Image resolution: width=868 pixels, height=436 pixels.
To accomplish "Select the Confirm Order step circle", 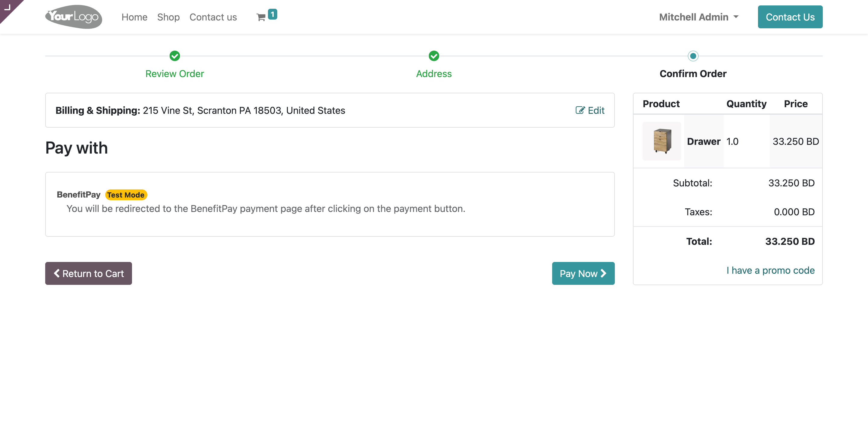I will click(693, 56).
